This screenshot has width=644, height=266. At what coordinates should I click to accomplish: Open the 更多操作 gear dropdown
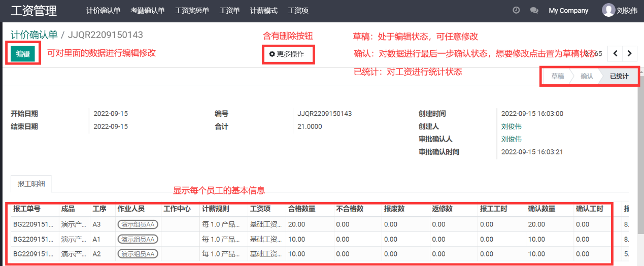(287, 54)
